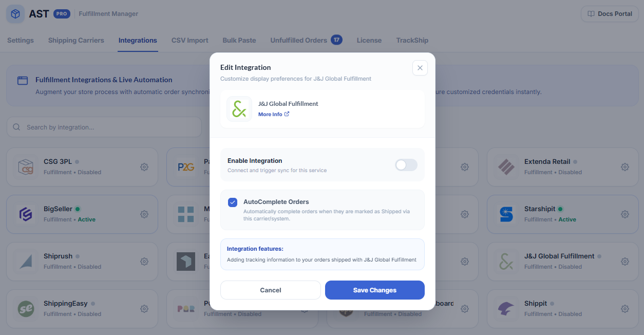644x335 pixels.
Task: Click the Shiprush logo icon
Action: tap(26, 262)
